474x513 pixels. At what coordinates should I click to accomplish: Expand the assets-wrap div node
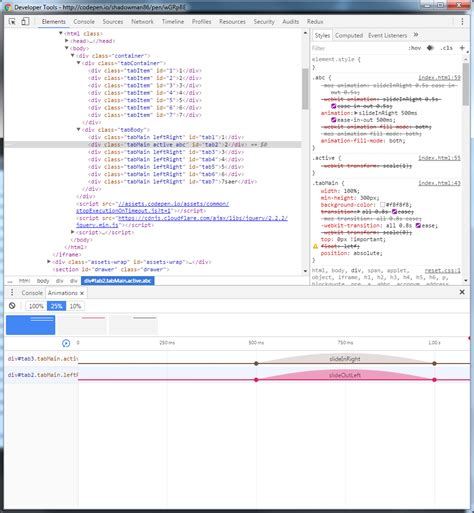tap(49, 262)
